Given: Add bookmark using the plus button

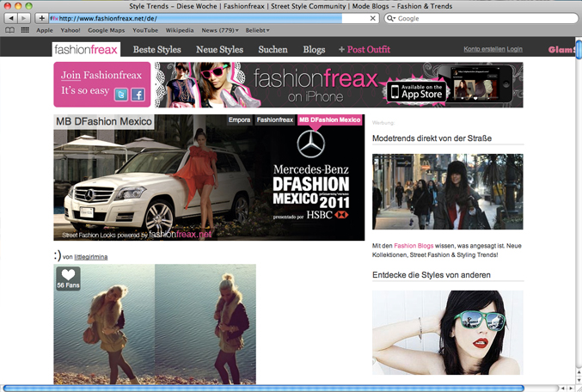Looking at the screenshot, I should (x=41, y=18).
